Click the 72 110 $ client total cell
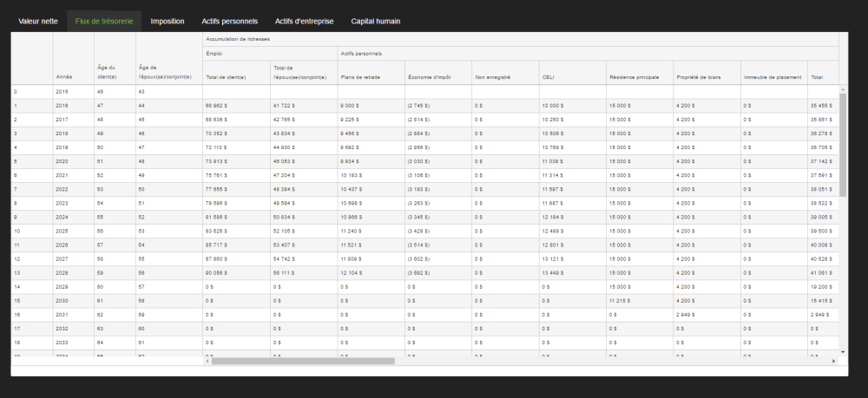The width and height of the screenshot is (868, 398). click(236, 147)
